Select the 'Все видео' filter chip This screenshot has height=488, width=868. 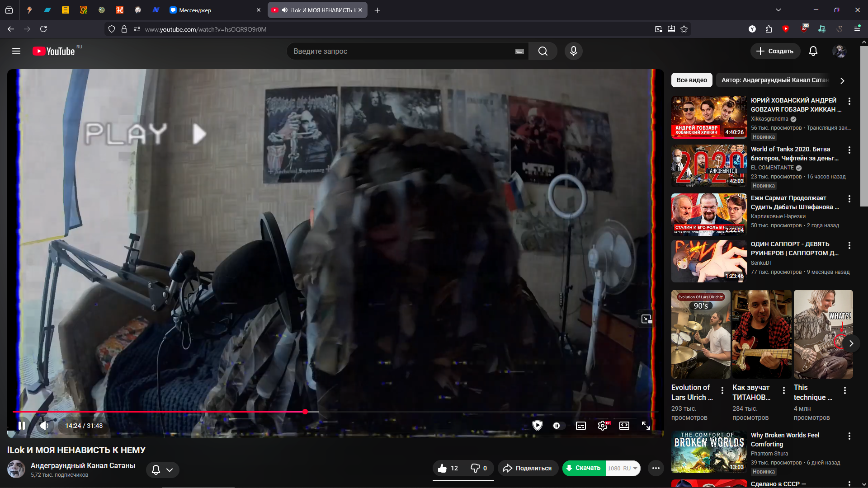click(692, 80)
